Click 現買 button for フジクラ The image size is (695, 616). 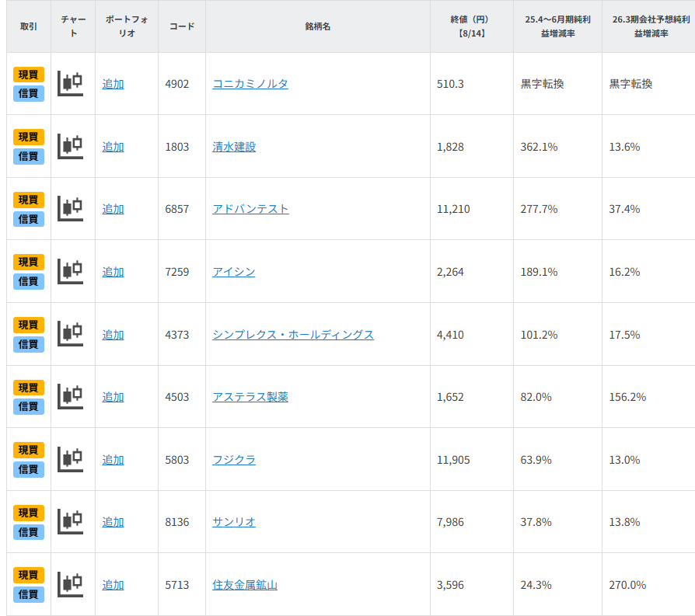(x=28, y=450)
